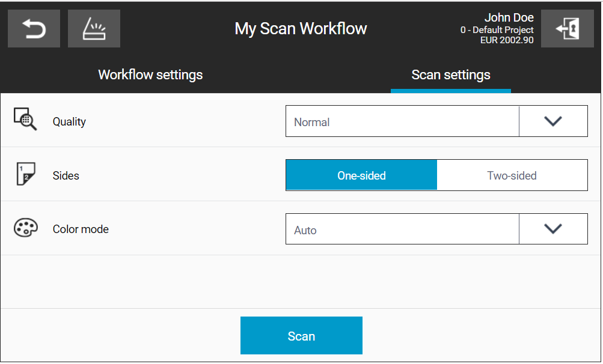Click the Color mode palette icon
Image resolution: width=603 pixels, height=364 pixels.
click(x=25, y=228)
